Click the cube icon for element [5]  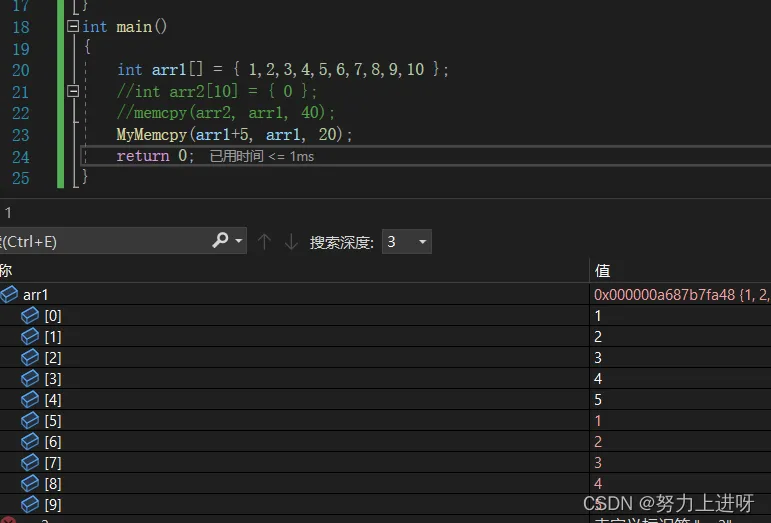point(30,421)
